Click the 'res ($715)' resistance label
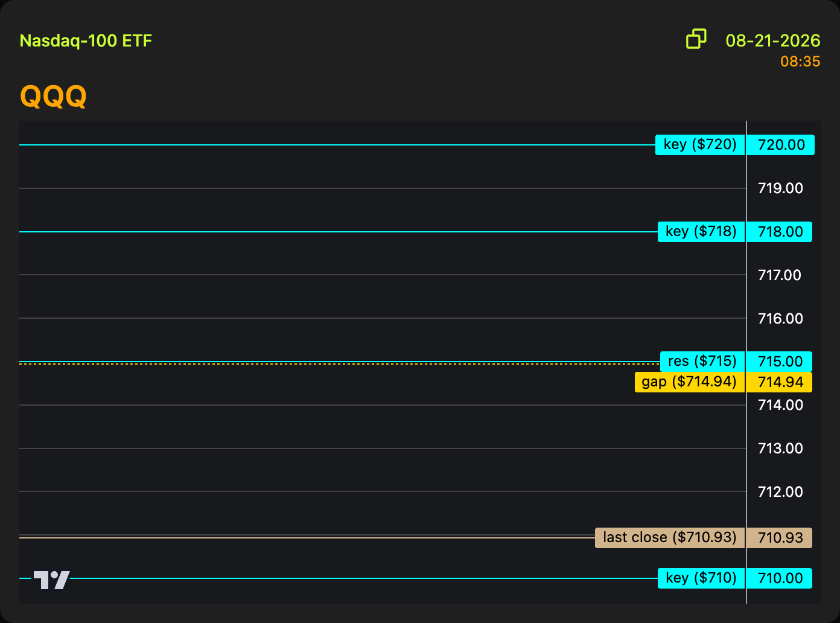 (702, 362)
